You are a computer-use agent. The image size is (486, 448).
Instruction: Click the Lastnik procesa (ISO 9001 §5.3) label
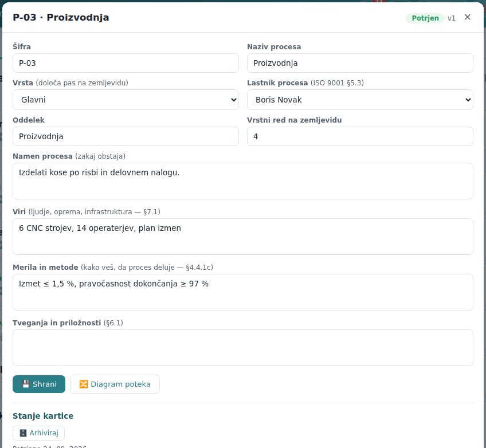(305, 83)
